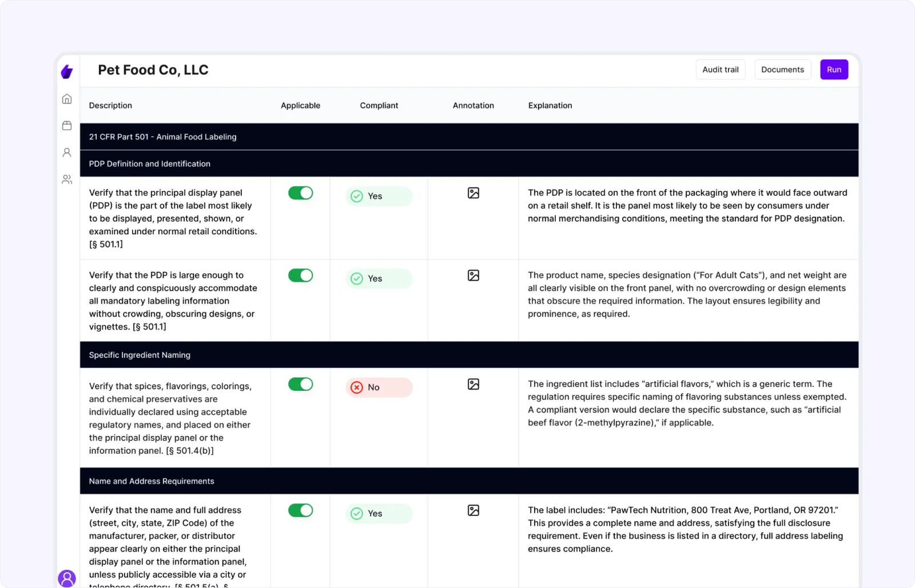Open the Home icon in sidebar
This screenshot has height=588, width=915.
pyautogui.click(x=67, y=99)
